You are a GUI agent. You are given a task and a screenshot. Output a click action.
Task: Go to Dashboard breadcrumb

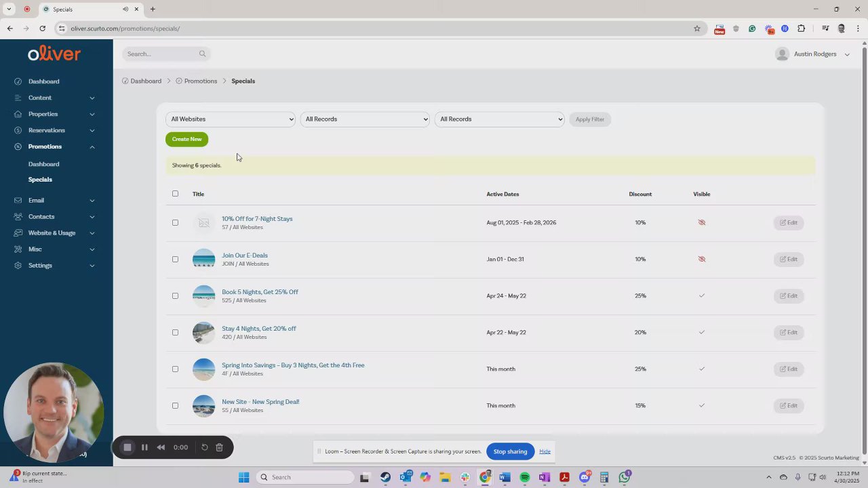pos(142,81)
